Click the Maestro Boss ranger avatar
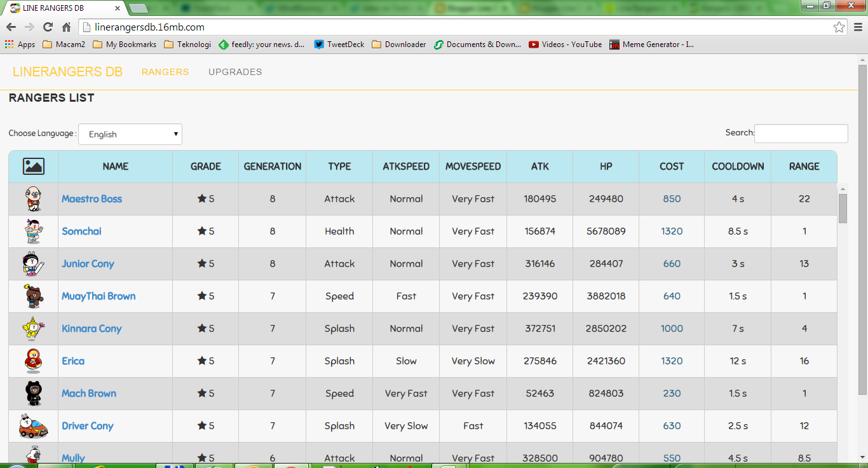Viewport: 868px width, 468px height. 33,199
